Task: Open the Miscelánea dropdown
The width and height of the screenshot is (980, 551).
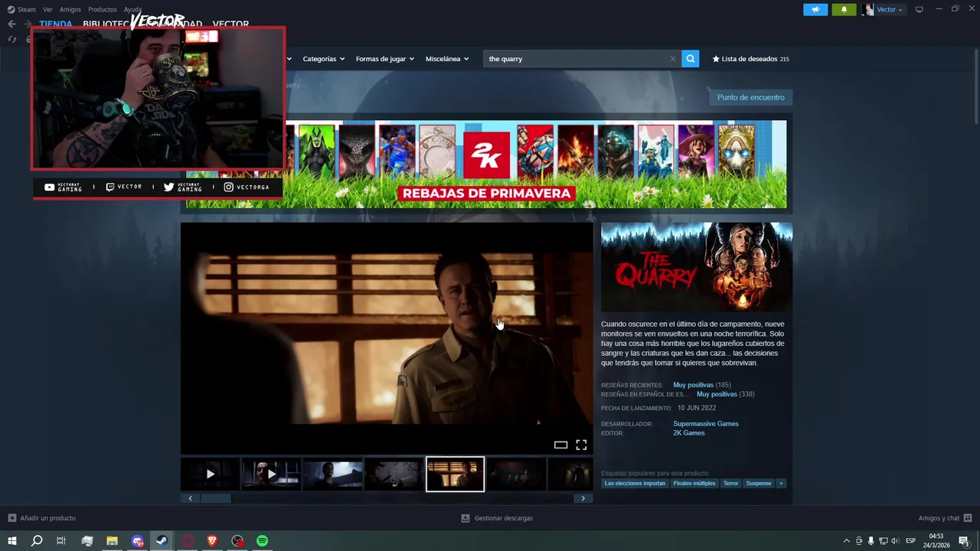Action: [447, 59]
